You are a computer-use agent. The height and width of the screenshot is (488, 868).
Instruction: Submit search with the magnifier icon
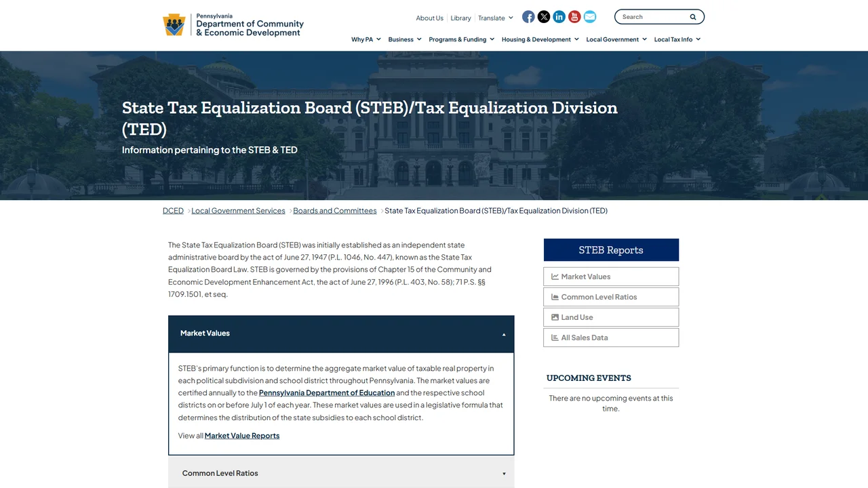(x=693, y=17)
